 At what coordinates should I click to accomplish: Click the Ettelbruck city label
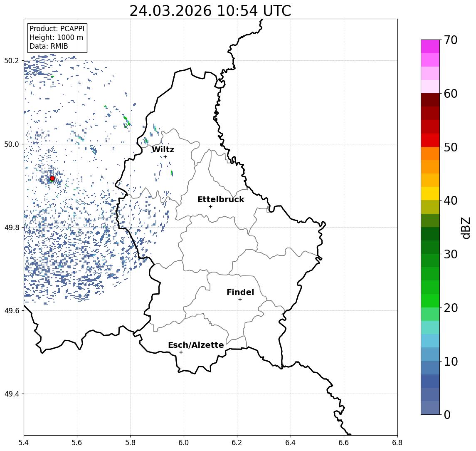click(221, 199)
